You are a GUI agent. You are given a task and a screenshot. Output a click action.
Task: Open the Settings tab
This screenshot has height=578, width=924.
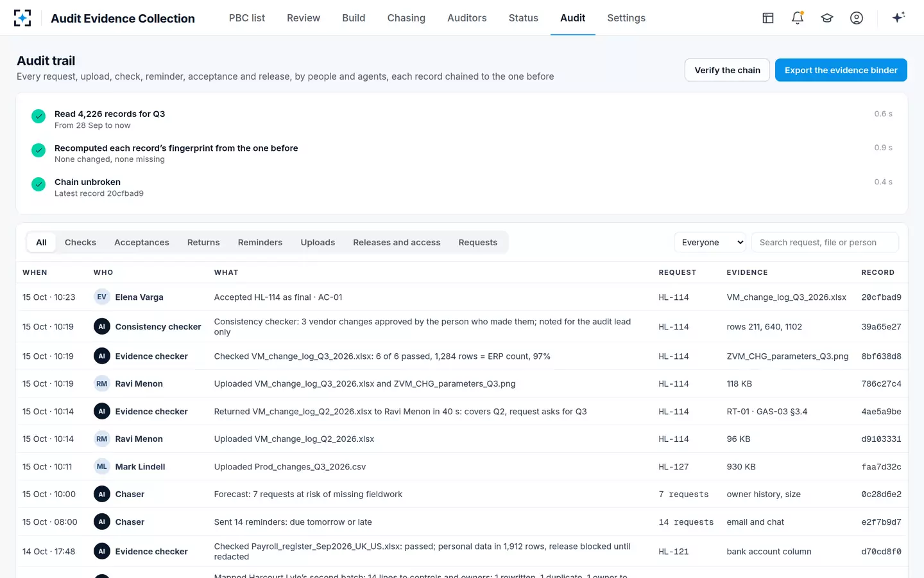click(626, 18)
